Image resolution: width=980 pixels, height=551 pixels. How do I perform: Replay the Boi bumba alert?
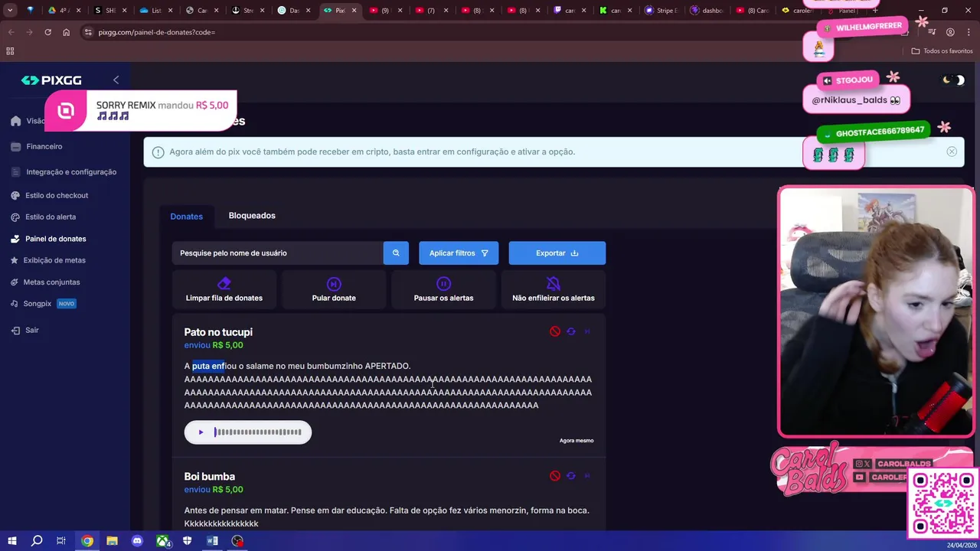click(x=571, y=476)
